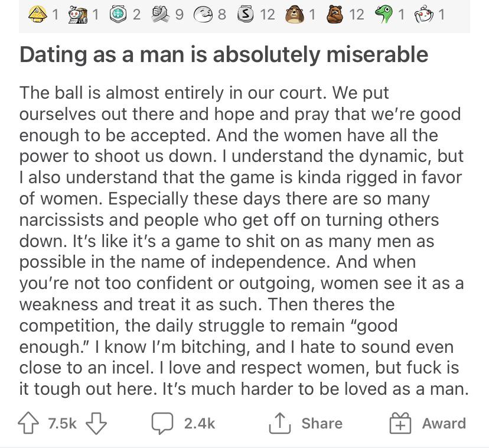Give an Award to this post
The width and height of the screenshot is (489, 448).
tap(444, 423)
